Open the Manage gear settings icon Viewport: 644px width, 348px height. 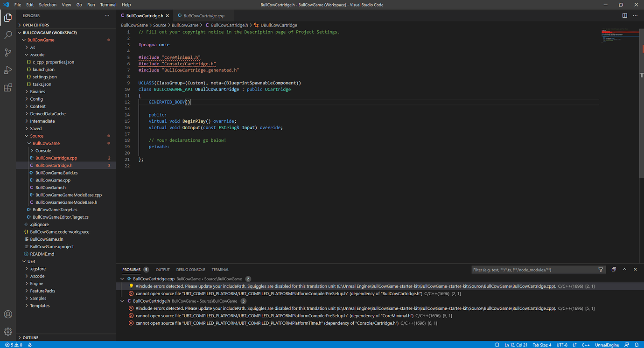pos(8,332)
